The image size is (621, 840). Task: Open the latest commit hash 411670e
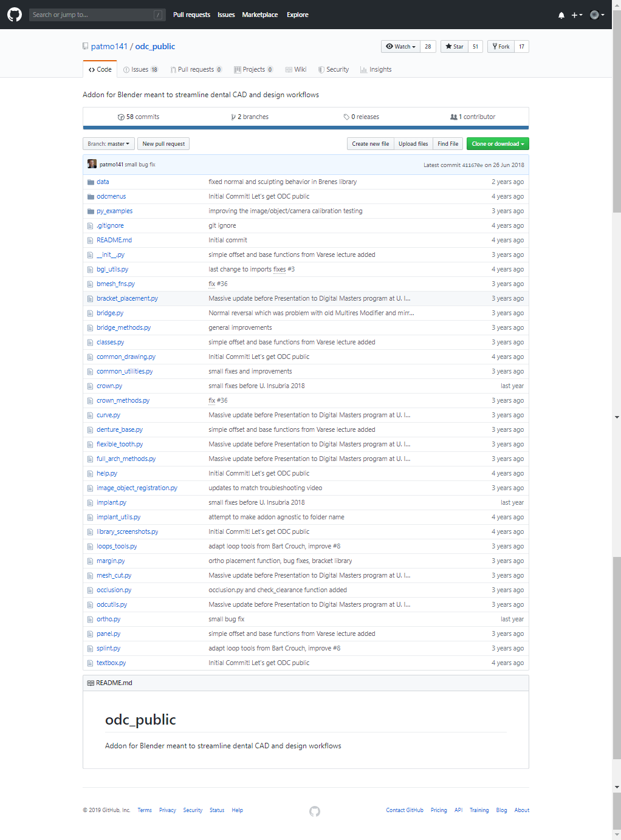tap(472, 165)
